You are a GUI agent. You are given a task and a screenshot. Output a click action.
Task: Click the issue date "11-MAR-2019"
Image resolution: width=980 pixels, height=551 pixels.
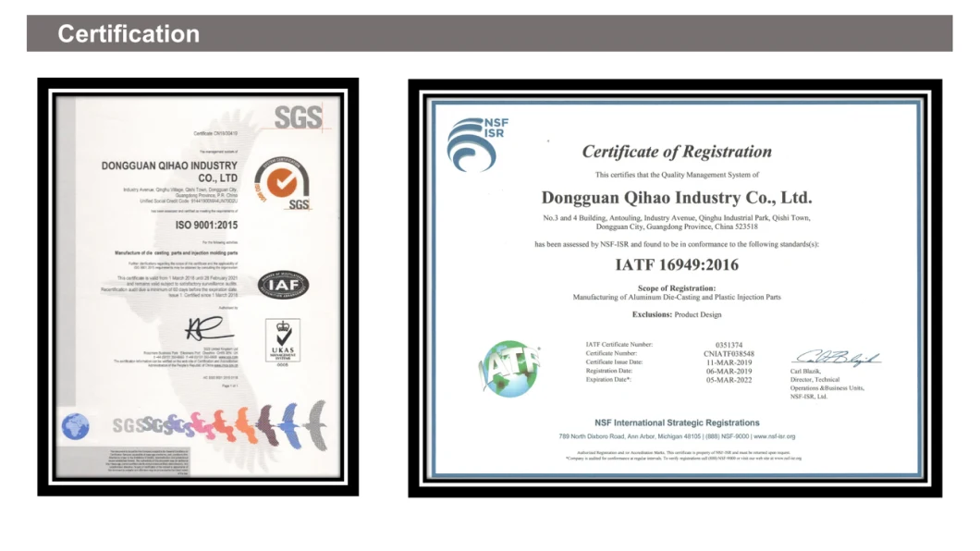(x=729, y=362)
